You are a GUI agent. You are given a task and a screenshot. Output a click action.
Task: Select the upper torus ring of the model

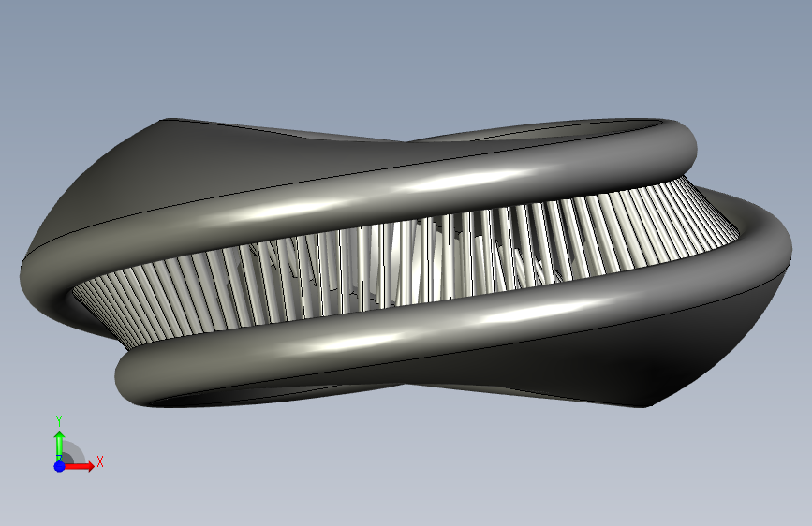[358, 194]
